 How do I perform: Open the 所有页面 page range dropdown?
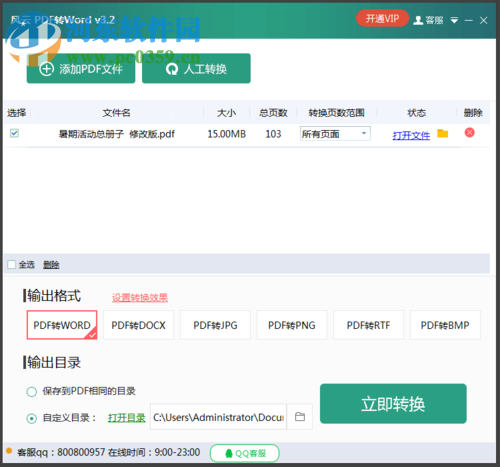tap(335, 134)
